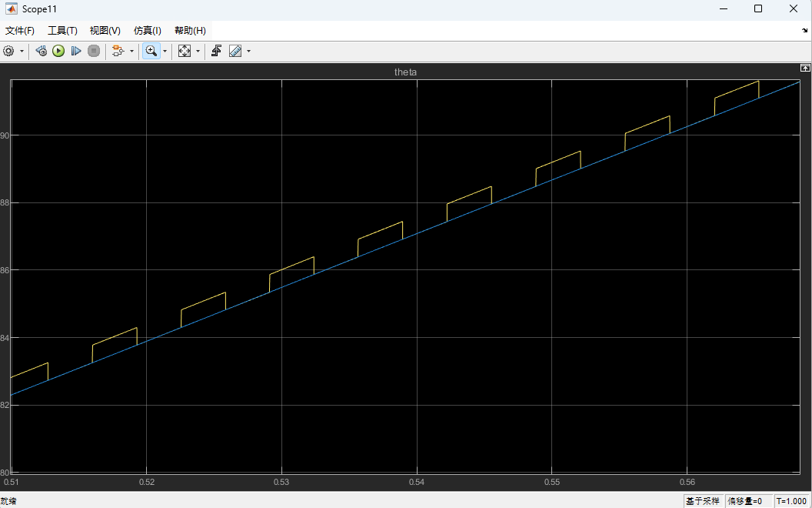
Task: Click the menu bar overflow arrow
Action: coord(805,31)
